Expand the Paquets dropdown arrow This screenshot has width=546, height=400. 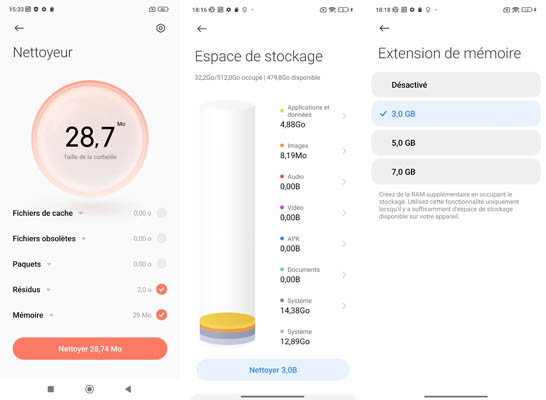point(49,264)
